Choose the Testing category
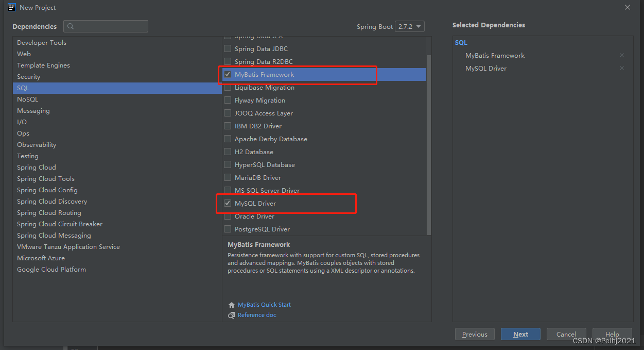This screenshot has width=644, height=350. (117, 156)
